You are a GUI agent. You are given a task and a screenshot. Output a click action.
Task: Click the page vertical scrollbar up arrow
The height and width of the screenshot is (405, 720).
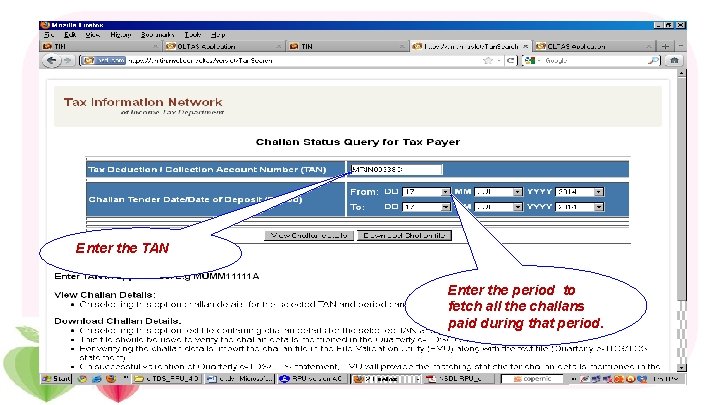[x=682, y=73]
